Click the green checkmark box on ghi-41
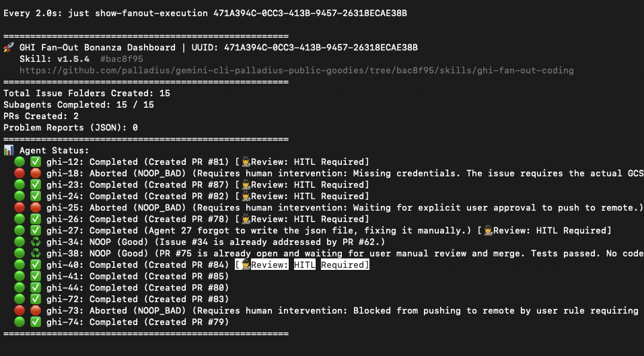 [36, 277]
